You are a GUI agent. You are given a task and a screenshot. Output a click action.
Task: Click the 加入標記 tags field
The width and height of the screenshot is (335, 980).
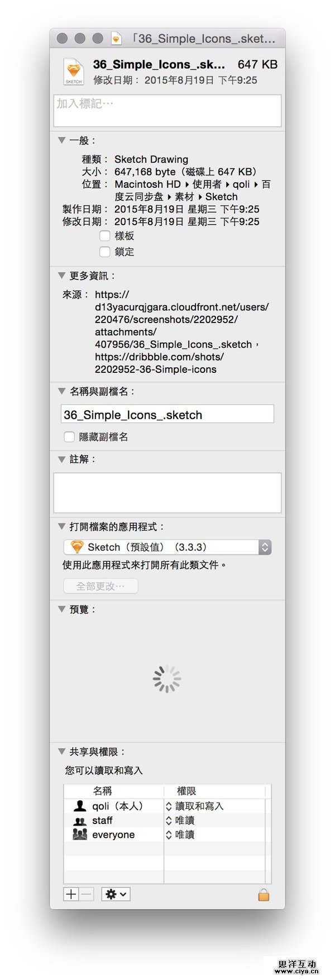point(167,110)
